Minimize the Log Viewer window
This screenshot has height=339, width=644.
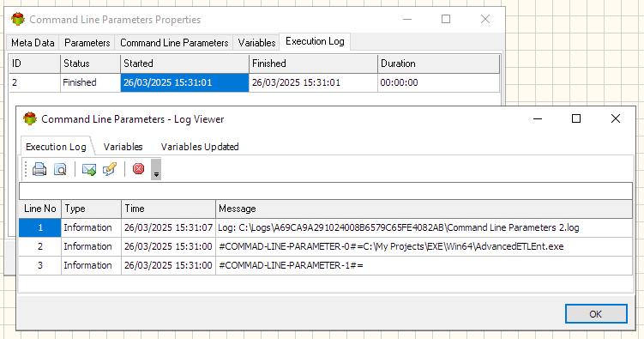pyautogui.click(x=538, y=118)
